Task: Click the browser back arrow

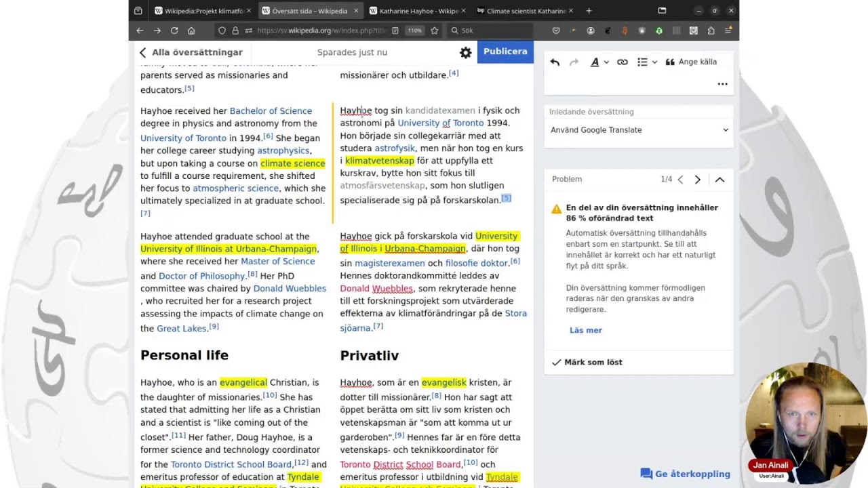Action: 140,30
